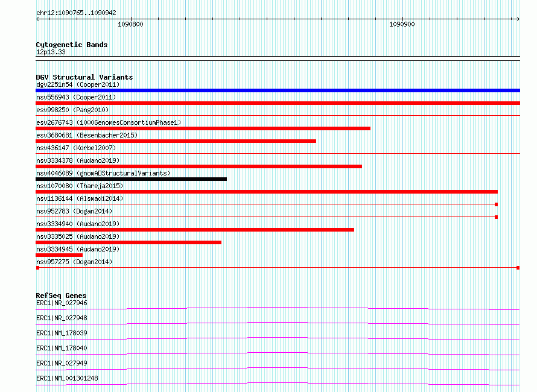This screenshot has width=537, height=392.
Task: Open the esv3680681 (Besenbacher2015) variant label
Action: tap(87, 135)
